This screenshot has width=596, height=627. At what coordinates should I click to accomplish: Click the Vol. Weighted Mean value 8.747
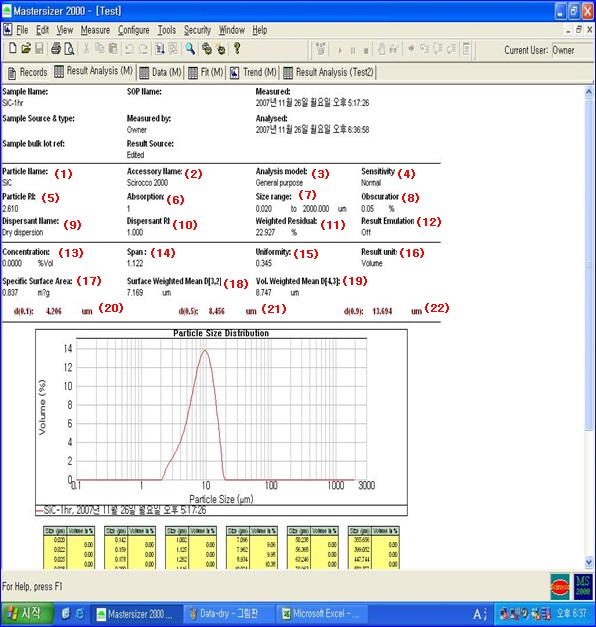264,293
